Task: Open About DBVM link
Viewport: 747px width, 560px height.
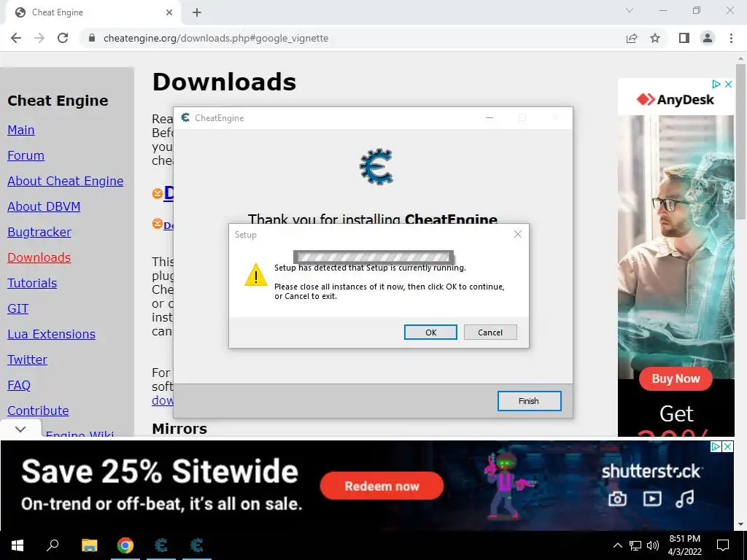Action: (44, 206)
